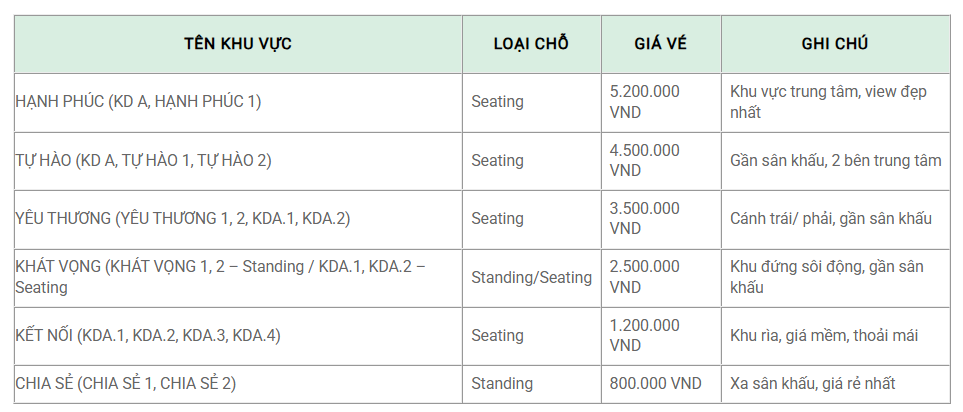Click the GIÁ VÉ column header
The width and height of the screenshot is (963, 412).
(661, 44)
